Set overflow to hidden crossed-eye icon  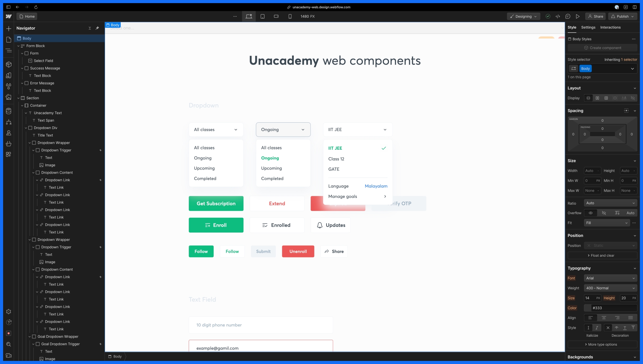point(604,213)
